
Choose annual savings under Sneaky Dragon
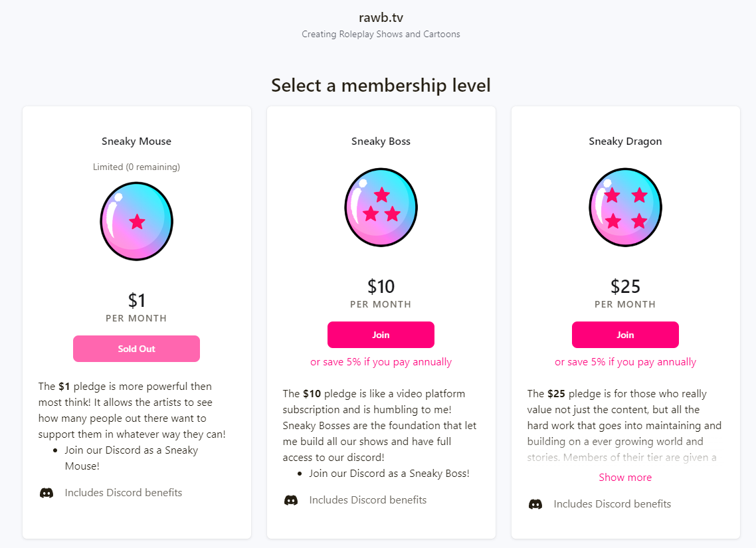pos(625,362)
